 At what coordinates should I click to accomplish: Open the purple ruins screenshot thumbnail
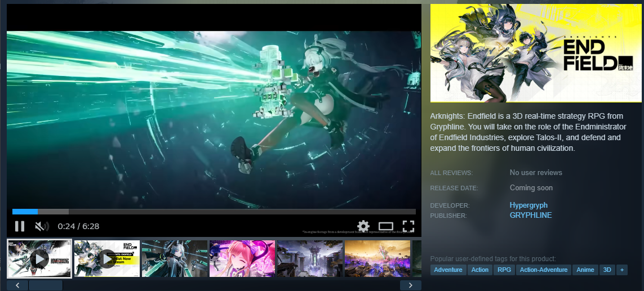pyautogui.click(x=310, y=258)
